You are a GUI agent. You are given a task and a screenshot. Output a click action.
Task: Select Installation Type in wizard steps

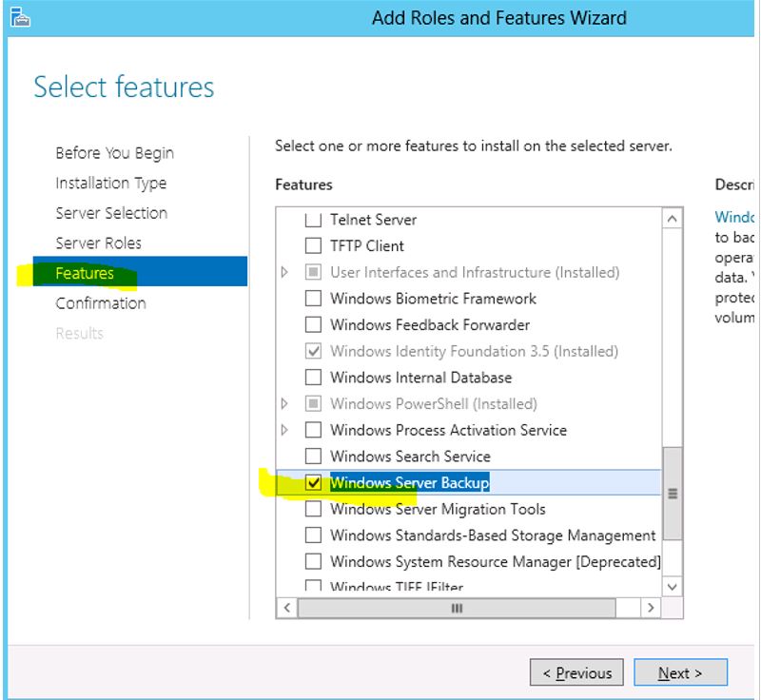(x=110, y=184)
